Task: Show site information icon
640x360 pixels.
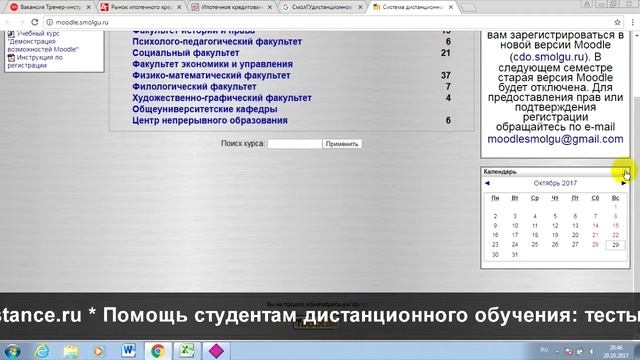Action: [x=49, y=22]
